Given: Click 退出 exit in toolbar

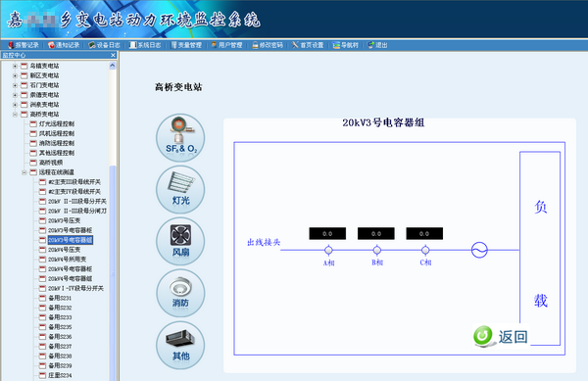Looking at the screenshot, I should (x=377, y=45).
